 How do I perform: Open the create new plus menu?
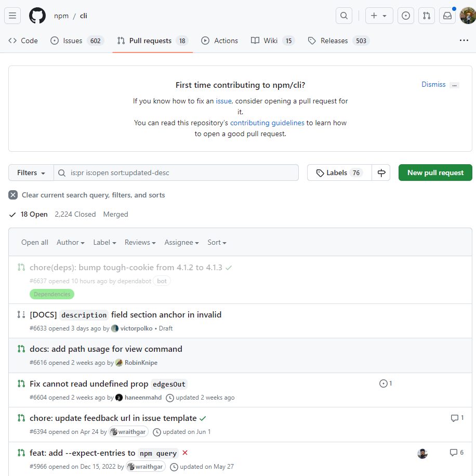[379, 16]
